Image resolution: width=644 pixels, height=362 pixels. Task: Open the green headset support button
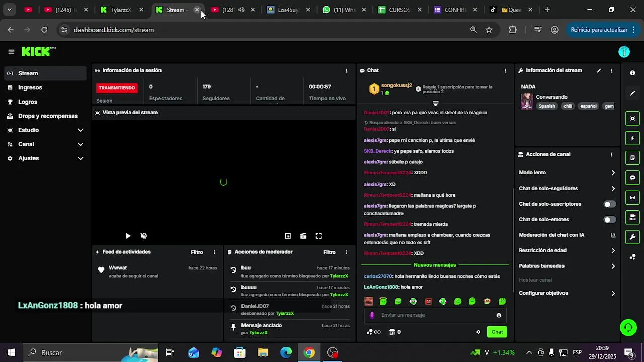point(628,328)
